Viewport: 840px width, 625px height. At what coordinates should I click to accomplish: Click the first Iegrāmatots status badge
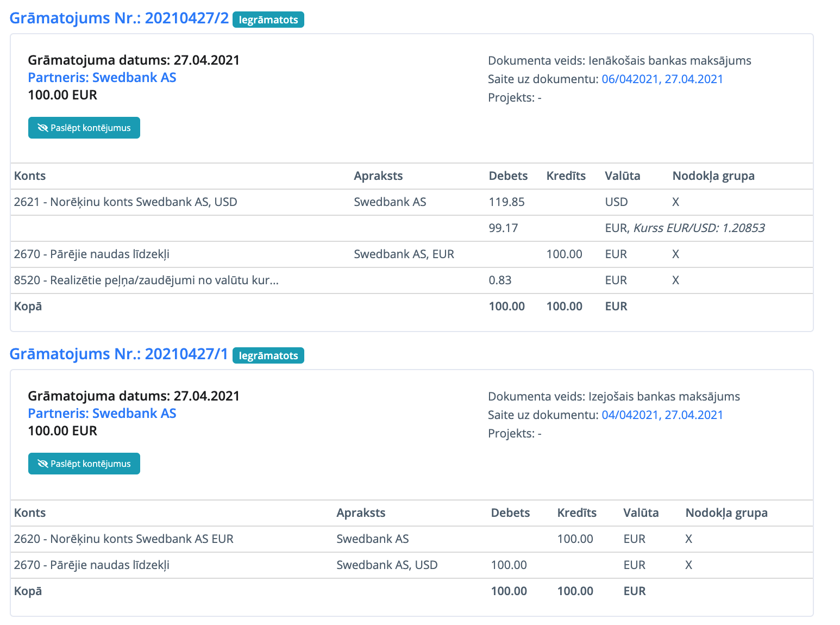[x=268, y=20]
